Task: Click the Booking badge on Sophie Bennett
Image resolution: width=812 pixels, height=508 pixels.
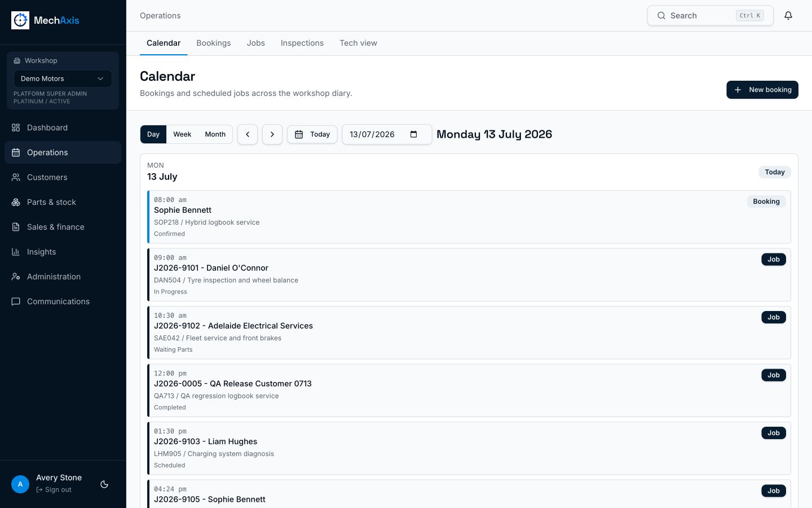Action: point(766,202)
